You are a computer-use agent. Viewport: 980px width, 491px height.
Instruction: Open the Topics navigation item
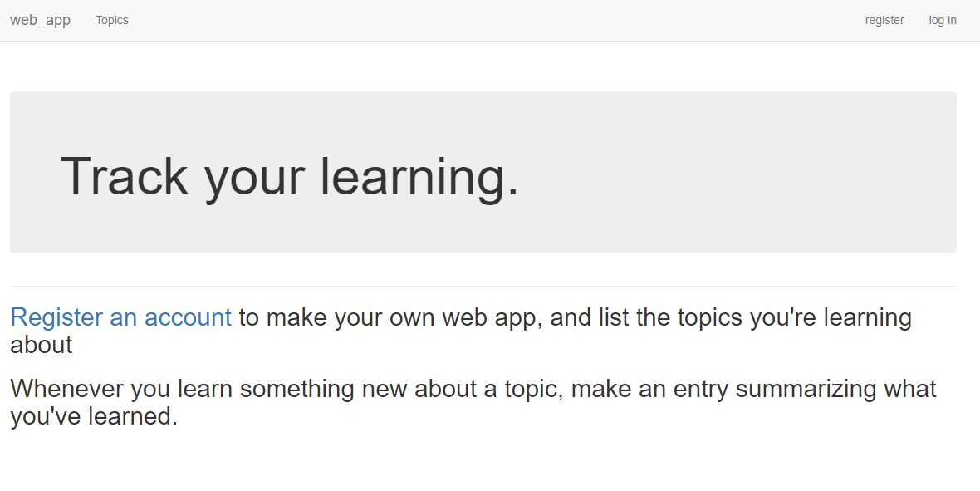112,20
